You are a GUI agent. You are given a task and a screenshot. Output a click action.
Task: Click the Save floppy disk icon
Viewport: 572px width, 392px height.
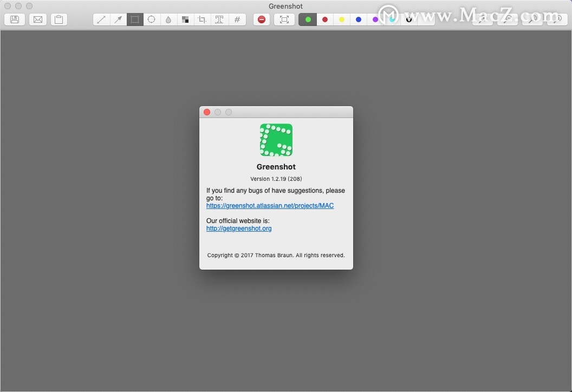coord(15,19)
